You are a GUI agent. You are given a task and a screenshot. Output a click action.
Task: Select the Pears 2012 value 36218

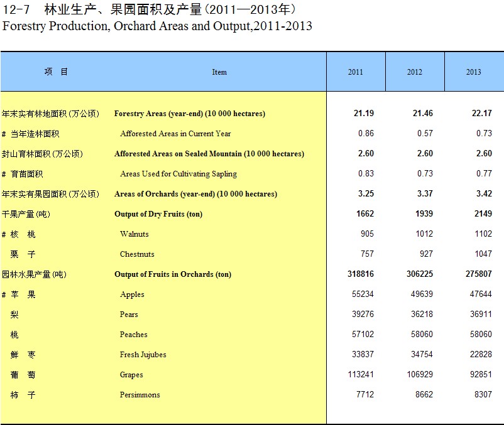coord(421,315)
